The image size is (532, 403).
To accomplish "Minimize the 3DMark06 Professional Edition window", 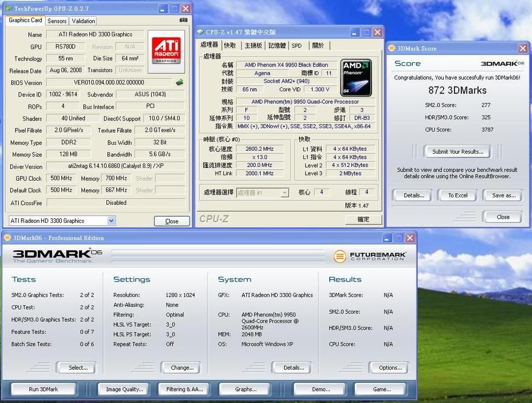I will [387, 238].
